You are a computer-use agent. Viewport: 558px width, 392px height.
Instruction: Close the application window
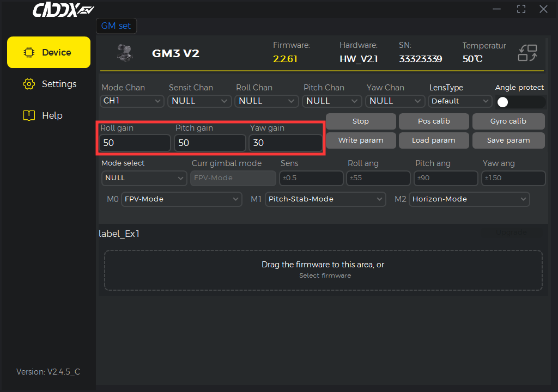tap(543, 9)
